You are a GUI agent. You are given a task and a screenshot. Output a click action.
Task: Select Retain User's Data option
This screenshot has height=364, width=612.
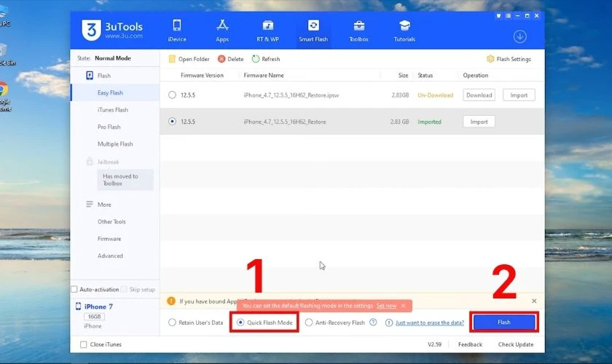tap(172, 323)
